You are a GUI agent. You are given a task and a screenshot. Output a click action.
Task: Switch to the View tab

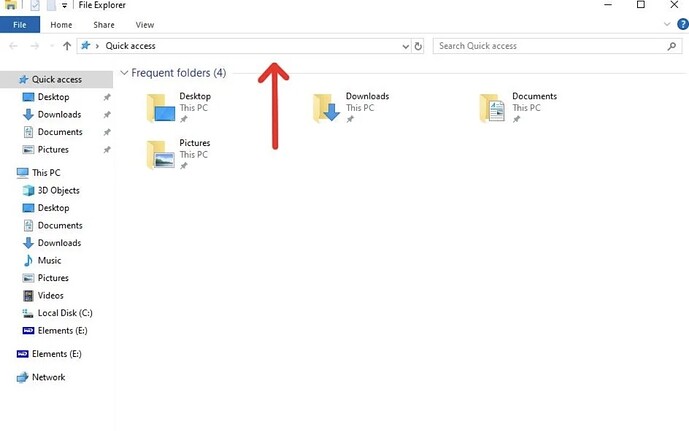point(145,24)
